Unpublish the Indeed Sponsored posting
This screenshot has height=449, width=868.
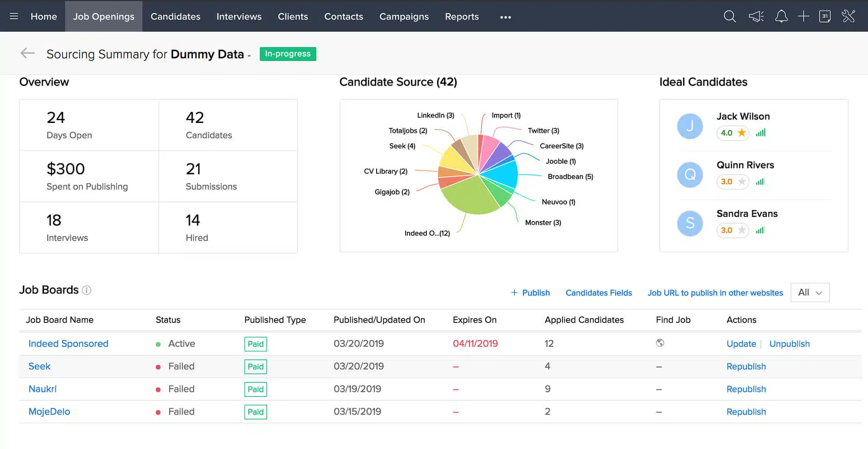click(x=789, y=344)
